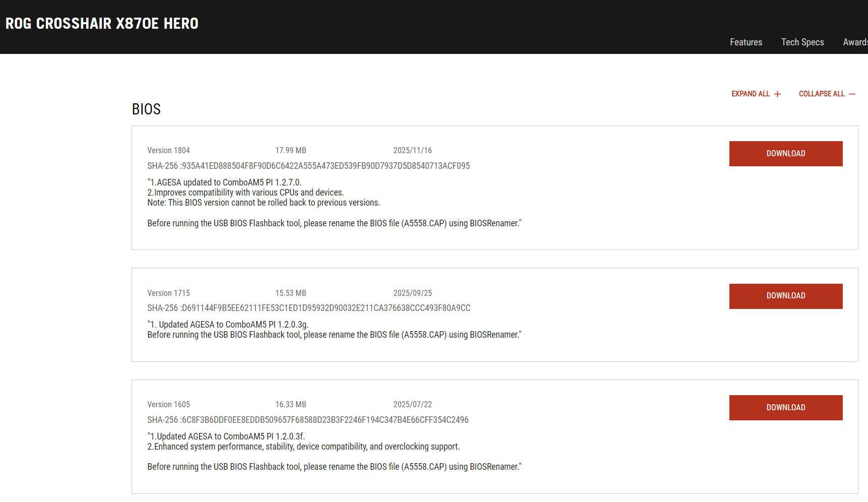Click the 2025/11/16 release date
The height and width of the screenshot is (502, 868).
pos(412,151)
